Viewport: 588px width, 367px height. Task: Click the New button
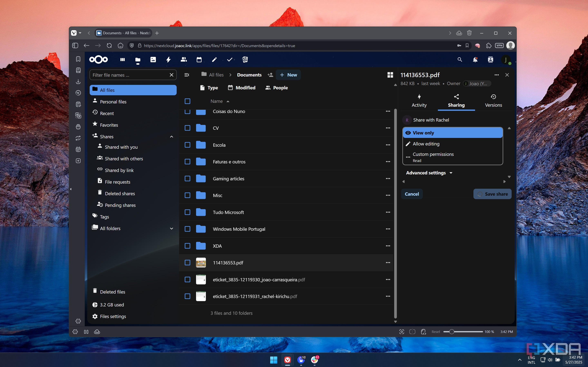click(x=288, y=75)
